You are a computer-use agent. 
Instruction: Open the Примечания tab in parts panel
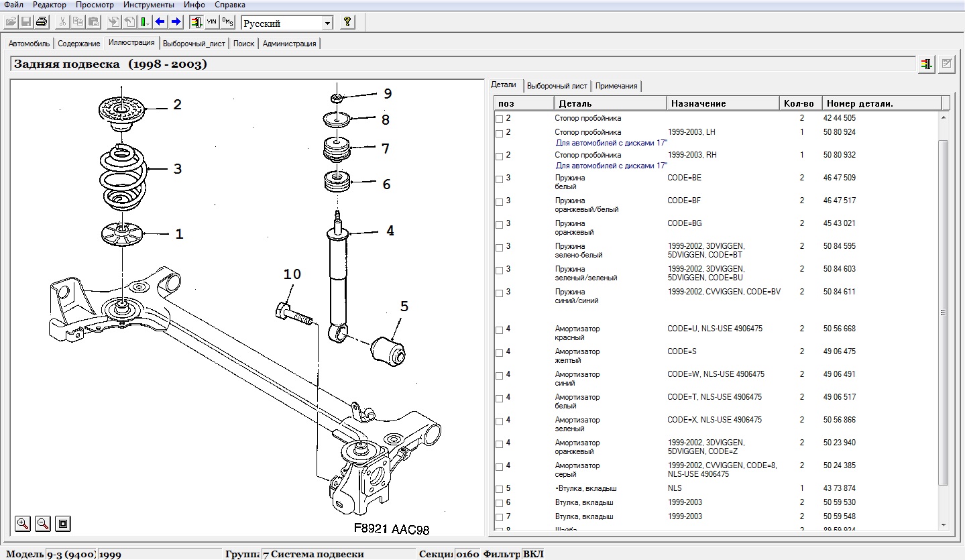(616, 86)
